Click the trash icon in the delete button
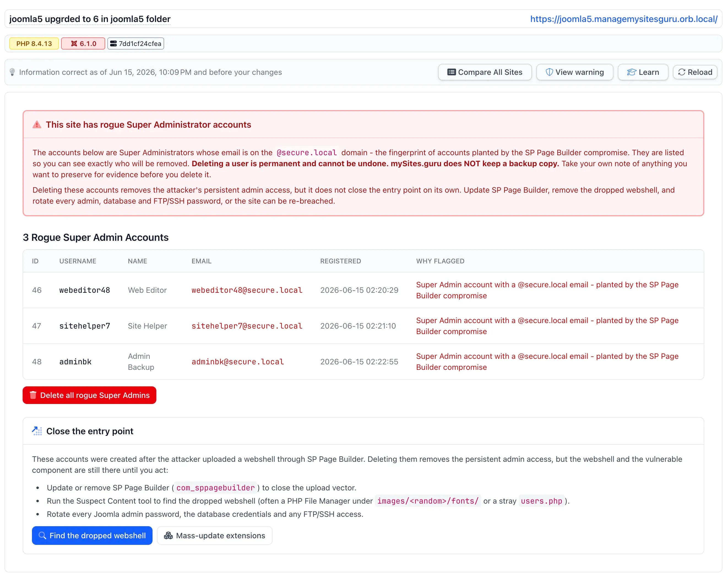728x579 pixels. point(33,395)
